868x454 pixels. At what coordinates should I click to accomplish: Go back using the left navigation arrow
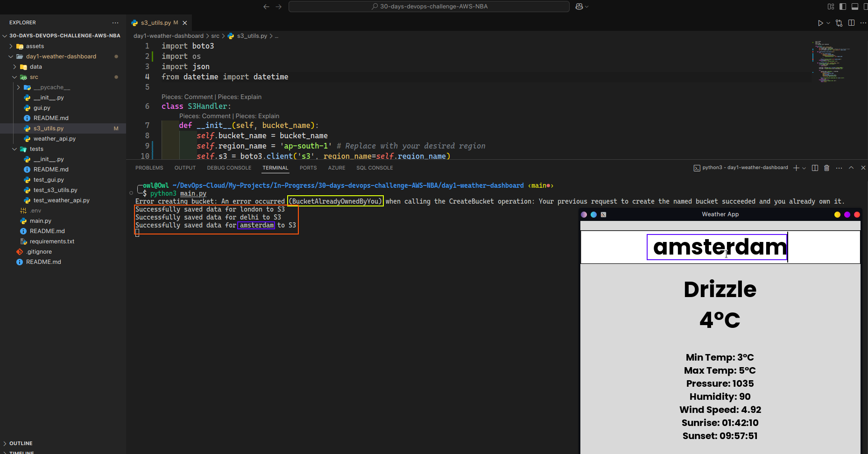tap(266, 7)
